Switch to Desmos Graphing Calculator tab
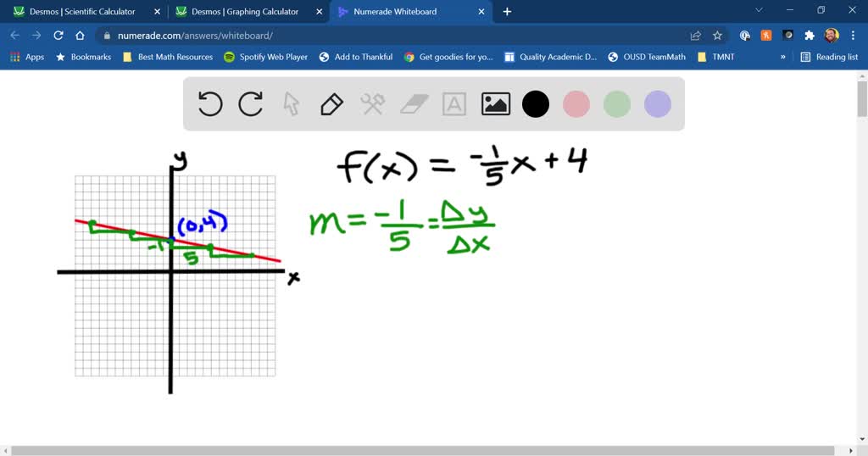The width and height of the screenshot is (868, 456). pyautogui.click(x=245, y=12)
